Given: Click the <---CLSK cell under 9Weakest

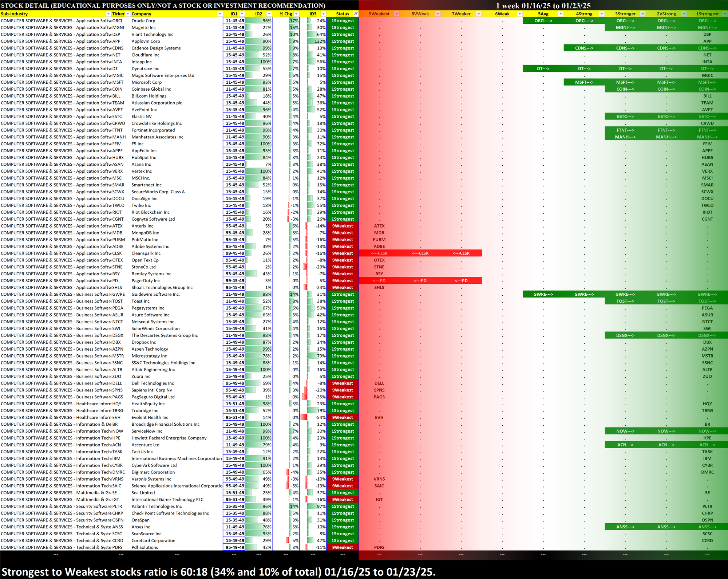Looking at the screenshot, I should tap(379, 253).
